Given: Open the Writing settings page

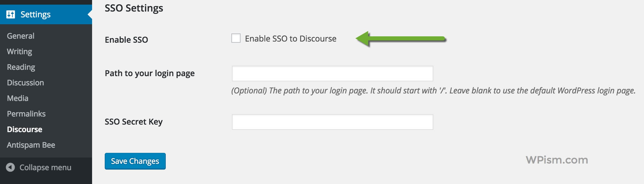Looking at the screenshot, I should coord(19,51).
